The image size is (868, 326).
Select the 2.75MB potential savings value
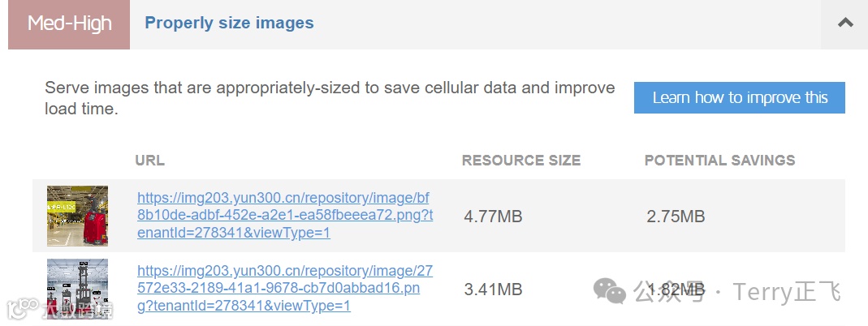coord(676,217)
